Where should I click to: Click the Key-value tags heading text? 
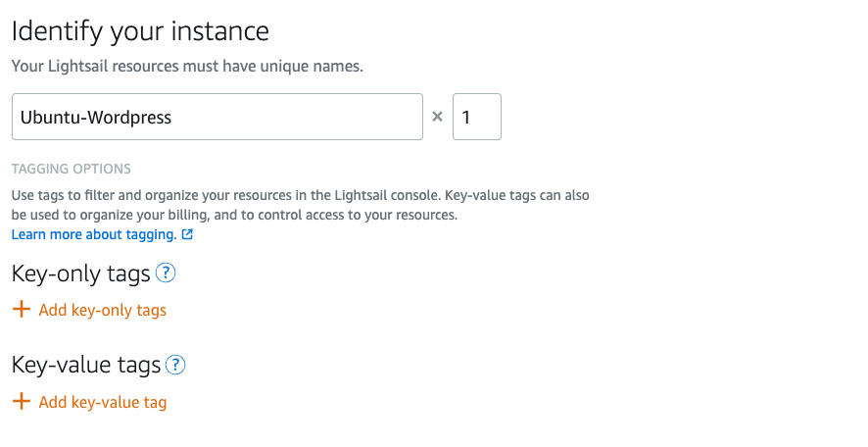click(x=85, y=366)
